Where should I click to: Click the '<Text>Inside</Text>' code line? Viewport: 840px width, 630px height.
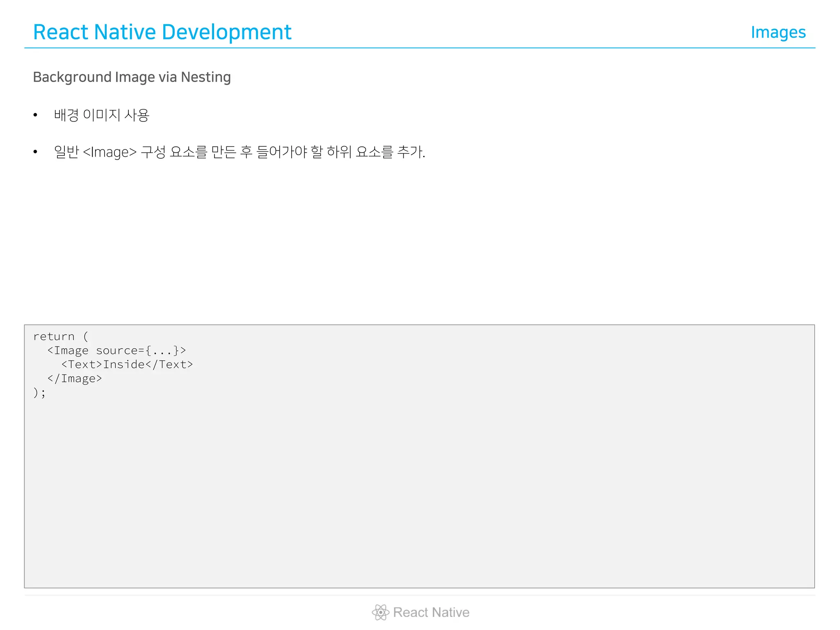coord(127,364)
